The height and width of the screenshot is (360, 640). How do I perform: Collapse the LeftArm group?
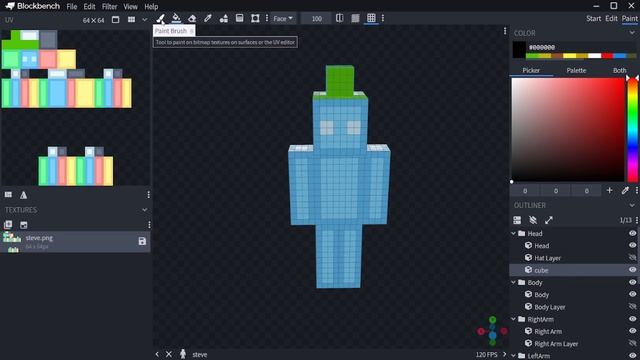(514, 356)
